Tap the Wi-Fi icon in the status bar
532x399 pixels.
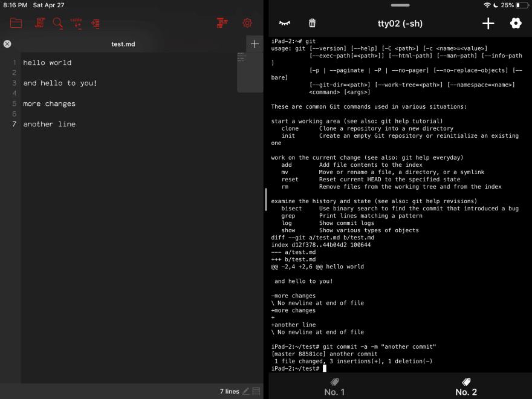tap(487, 5)
